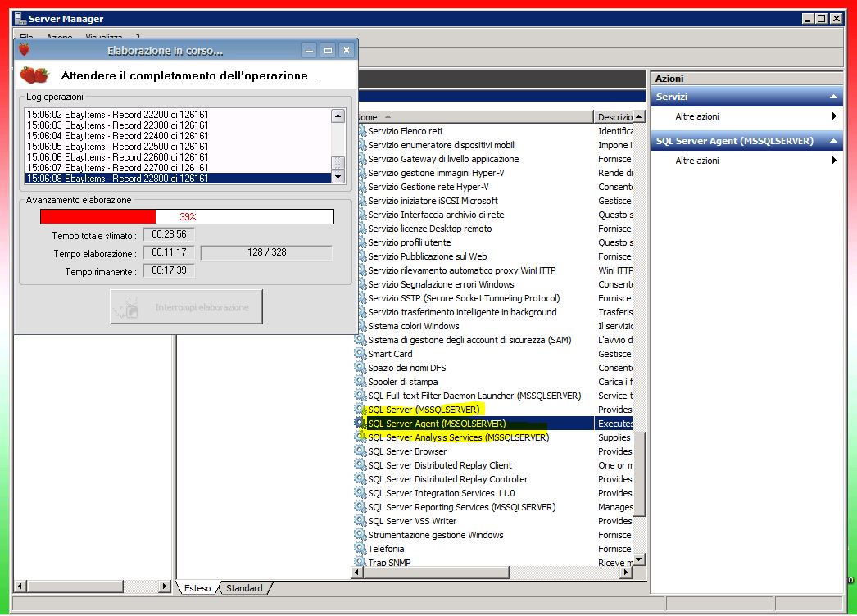Click the Descrizione column header
Viewport: 857px width, 616px height.
614,117
